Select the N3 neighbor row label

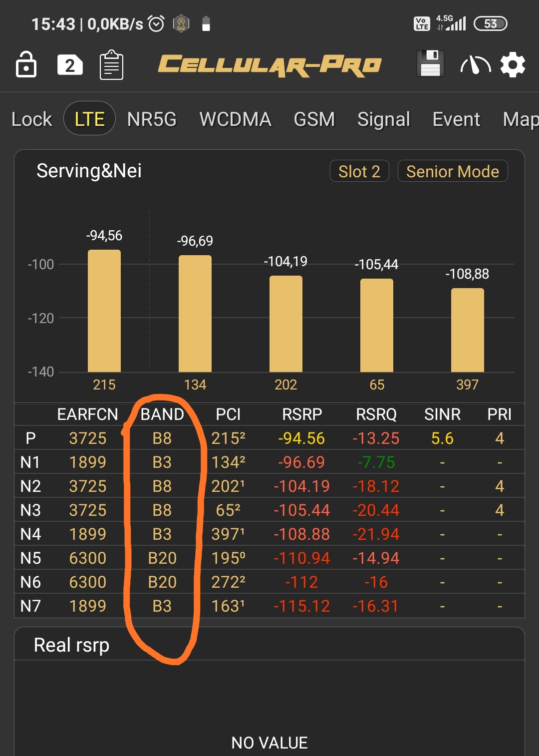tap(30, 510)
